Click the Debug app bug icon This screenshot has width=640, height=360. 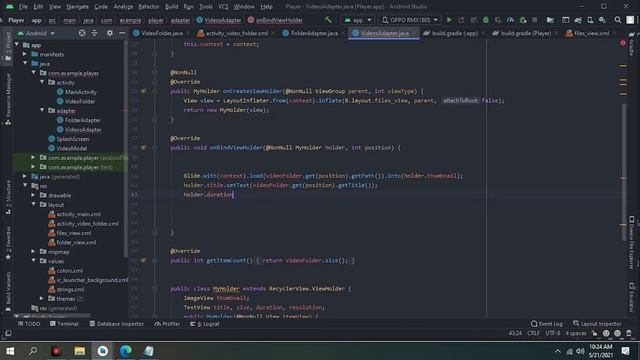click(x=486, y=20)
